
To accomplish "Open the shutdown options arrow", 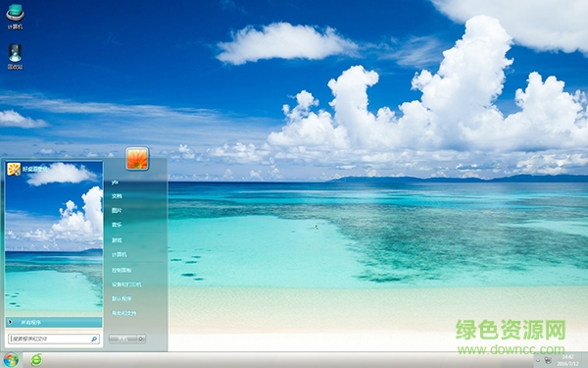I will coord(141,339).
